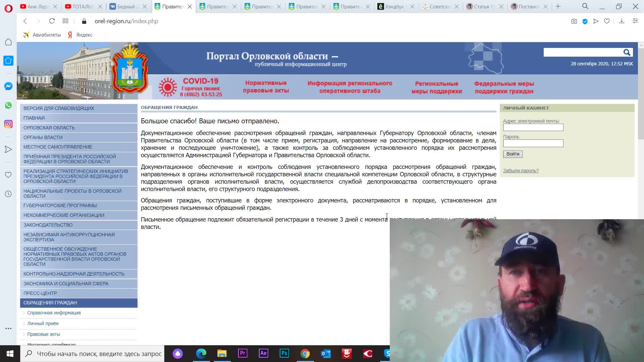Open ОРГАНЫ ВЛАСТИ menu item
Screen dimensions: 644x362
tap(43, 137)
